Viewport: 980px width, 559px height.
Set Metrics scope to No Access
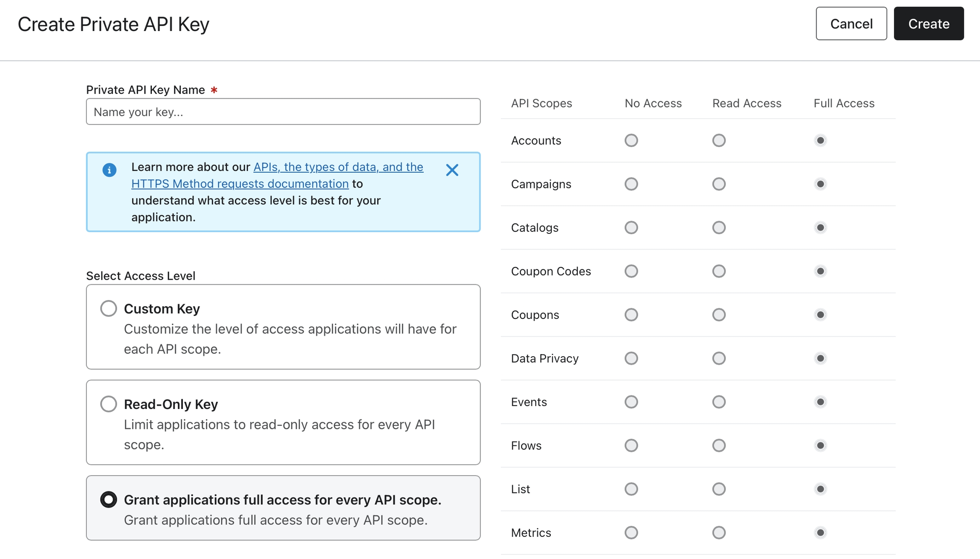tap(631, 533)
